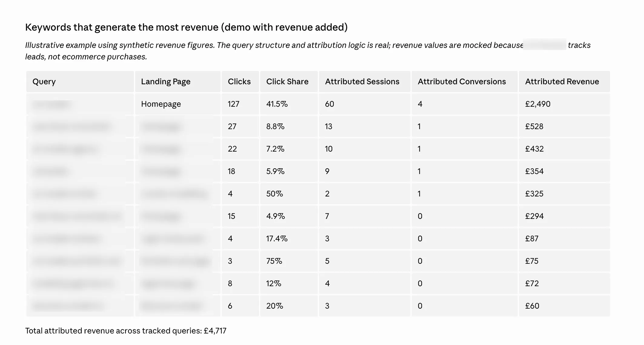This screenshot has height=345, width=644.
Task: Click the £60 revenue cell
Action: [532, 306]
